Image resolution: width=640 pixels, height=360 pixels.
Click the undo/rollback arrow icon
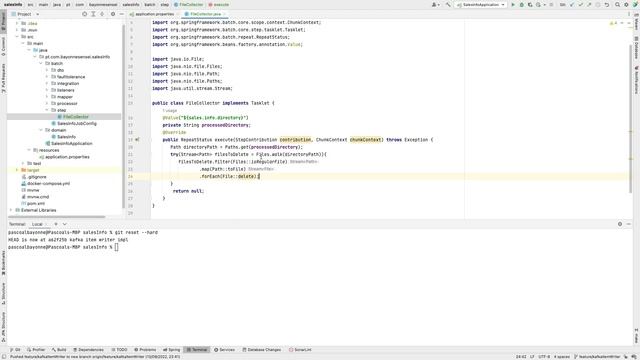(x=607, y=4)
